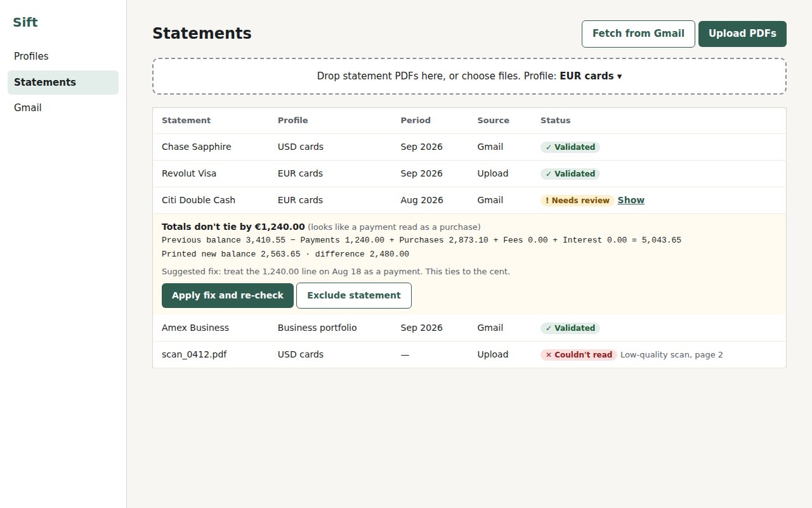The image size is (812, 508).
Task: Select the scan_0412.pdf file name
Action: tap(194, 354)
